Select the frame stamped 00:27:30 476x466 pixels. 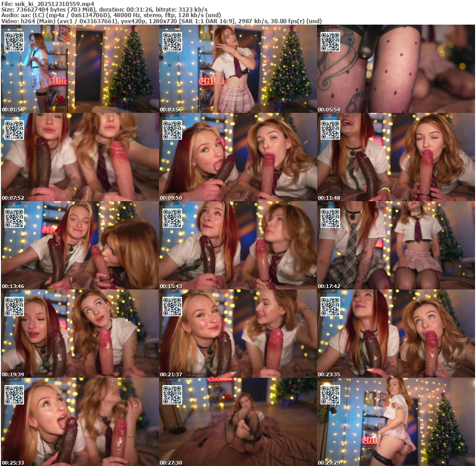pos(238,422)
